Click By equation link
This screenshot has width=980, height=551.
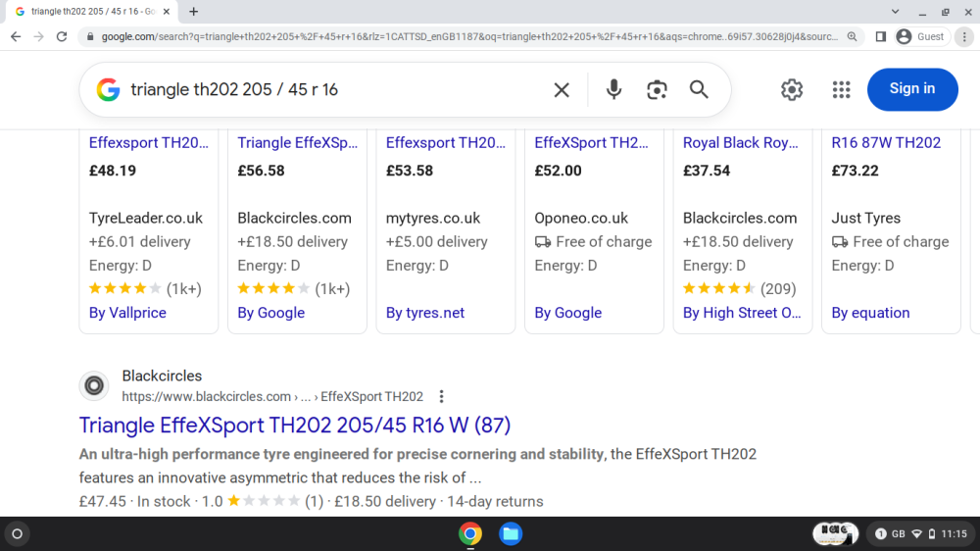[x=870, y=313]
